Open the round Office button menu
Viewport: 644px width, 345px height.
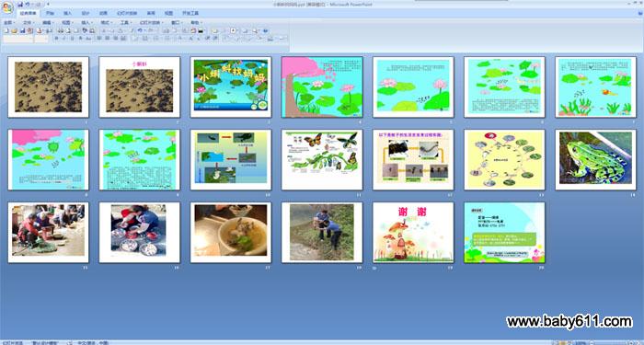[7, 7]
